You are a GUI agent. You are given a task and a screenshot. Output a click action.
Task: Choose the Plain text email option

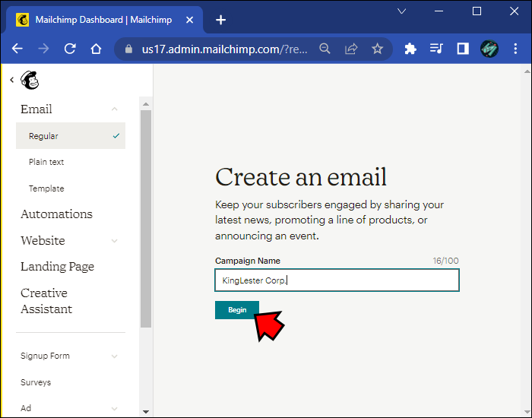(x=46, y=162)
